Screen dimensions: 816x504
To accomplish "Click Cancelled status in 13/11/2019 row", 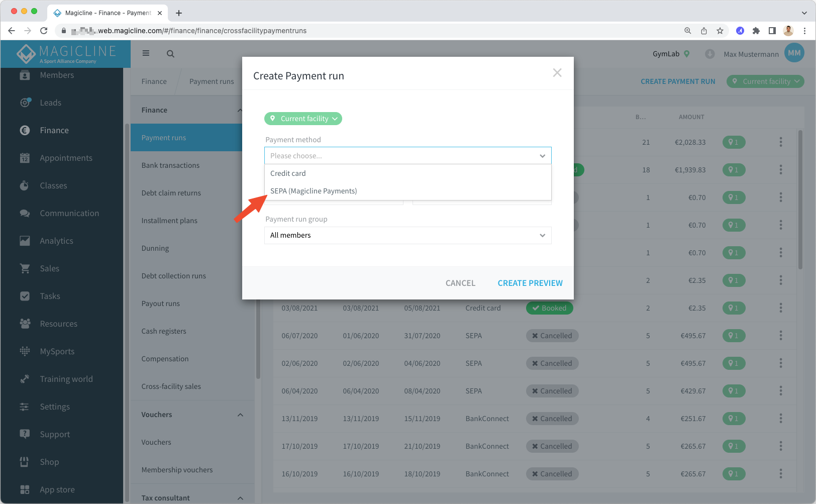I will (552, 419).
